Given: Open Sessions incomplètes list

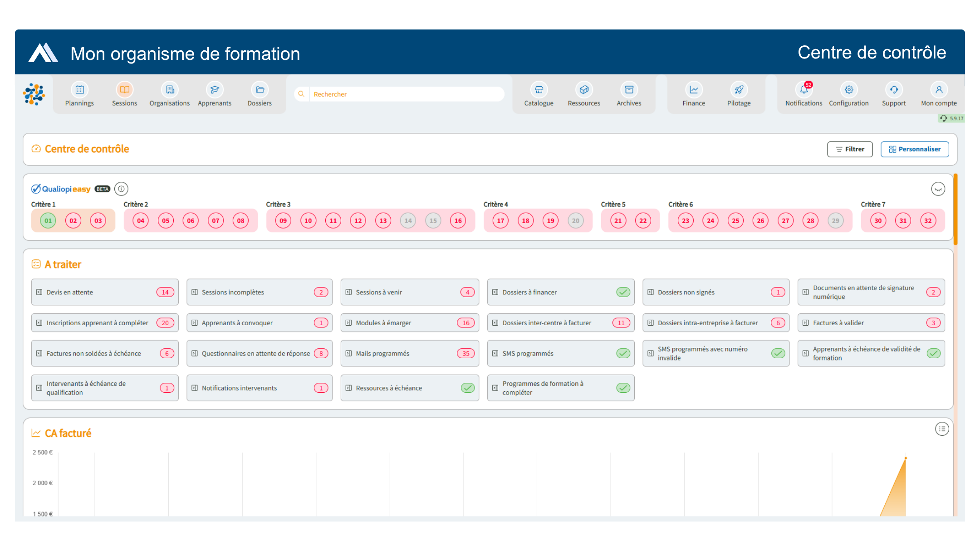Looking at the screenshot, I should pyautogui.click(x=260, y=292).
